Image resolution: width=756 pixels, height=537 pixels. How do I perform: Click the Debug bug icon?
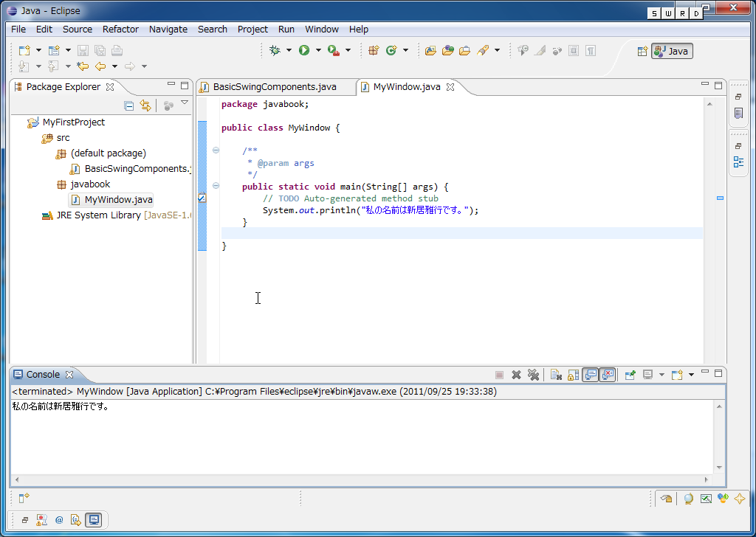click(275, 50)
